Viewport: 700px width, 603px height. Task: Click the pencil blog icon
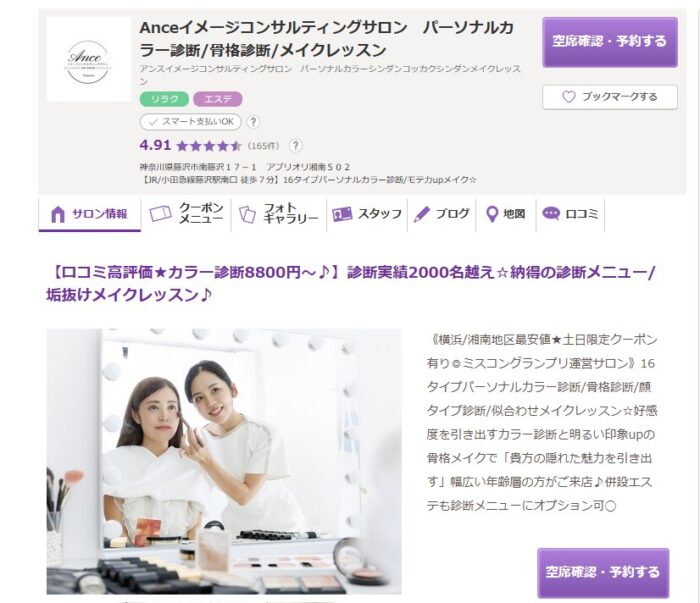tap(421, 214)
